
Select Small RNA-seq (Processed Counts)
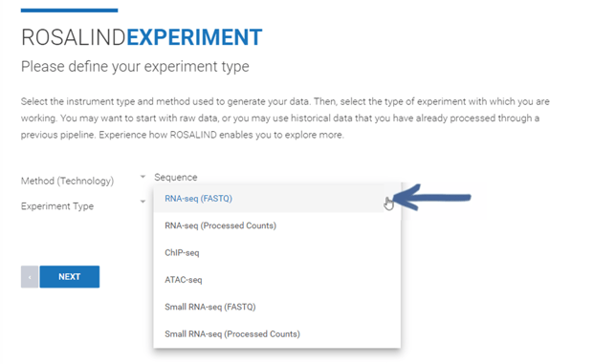[x=276, y=334]
